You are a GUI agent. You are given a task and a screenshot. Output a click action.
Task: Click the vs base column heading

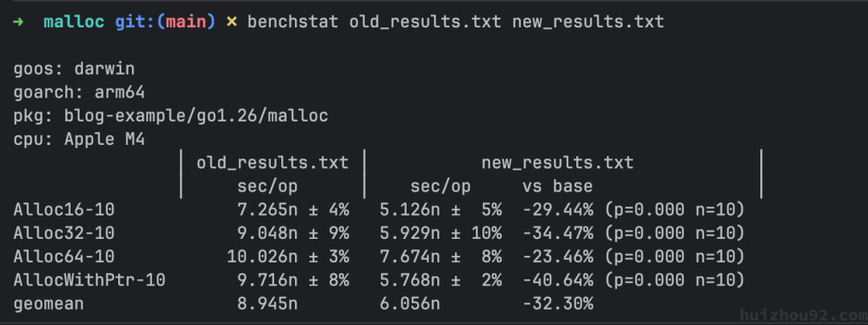[557, 187]
